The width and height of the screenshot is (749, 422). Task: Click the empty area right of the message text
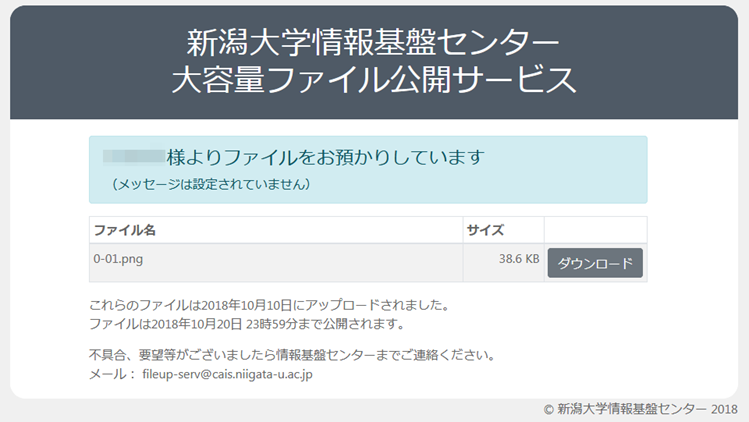[x=480, y=184]
